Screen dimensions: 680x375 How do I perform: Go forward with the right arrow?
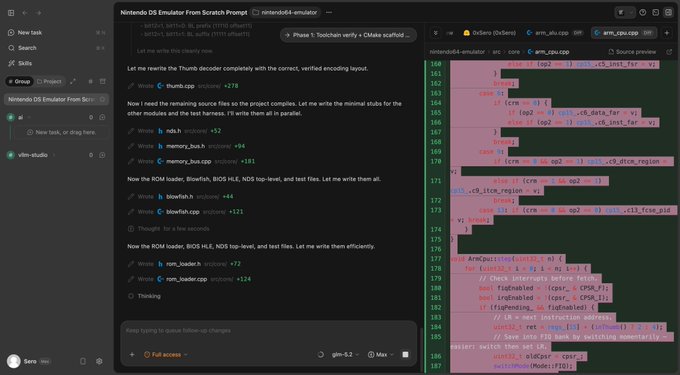pos(39,13)
